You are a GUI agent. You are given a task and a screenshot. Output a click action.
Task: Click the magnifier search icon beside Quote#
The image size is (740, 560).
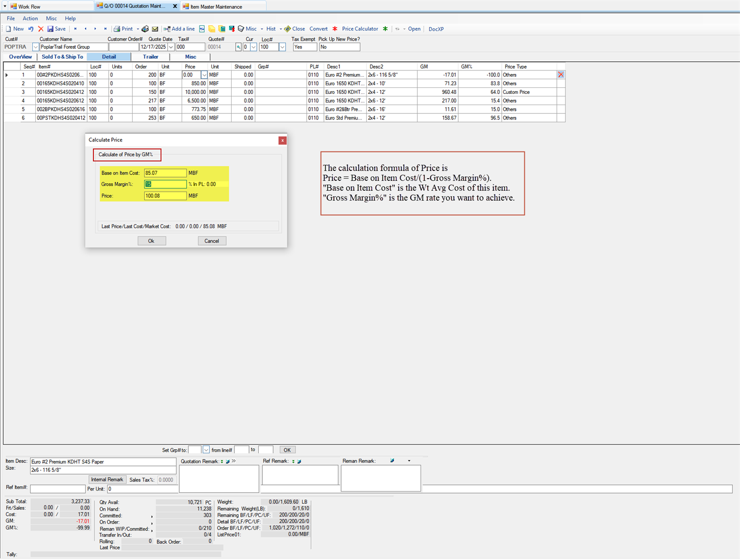pyautogui.click(x=238, y=47)
